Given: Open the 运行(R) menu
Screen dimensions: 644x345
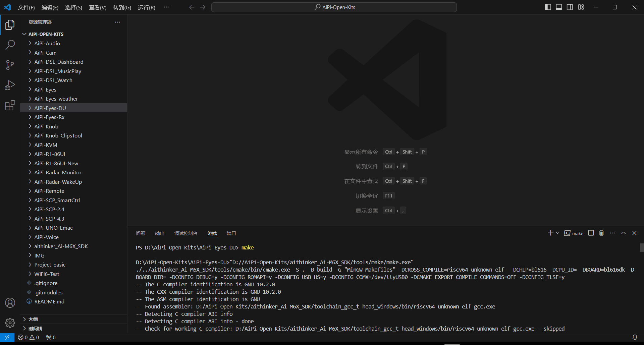Looking at the screenshot, I should coord(147,7).
